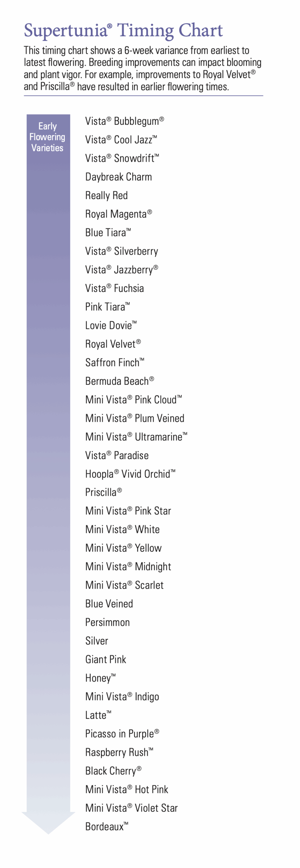Select Mini Vista Ultramarine entry
300x868 pixels.
tap(136, 437)
